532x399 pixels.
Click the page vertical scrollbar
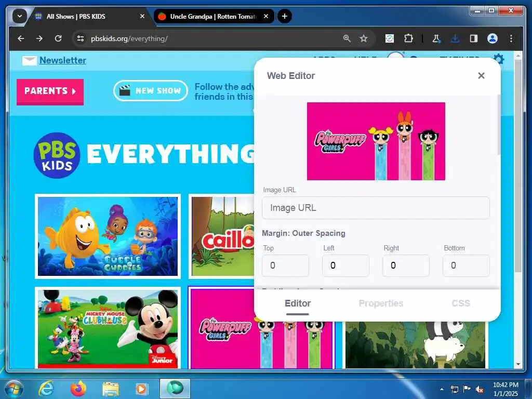tap(518, 166)
